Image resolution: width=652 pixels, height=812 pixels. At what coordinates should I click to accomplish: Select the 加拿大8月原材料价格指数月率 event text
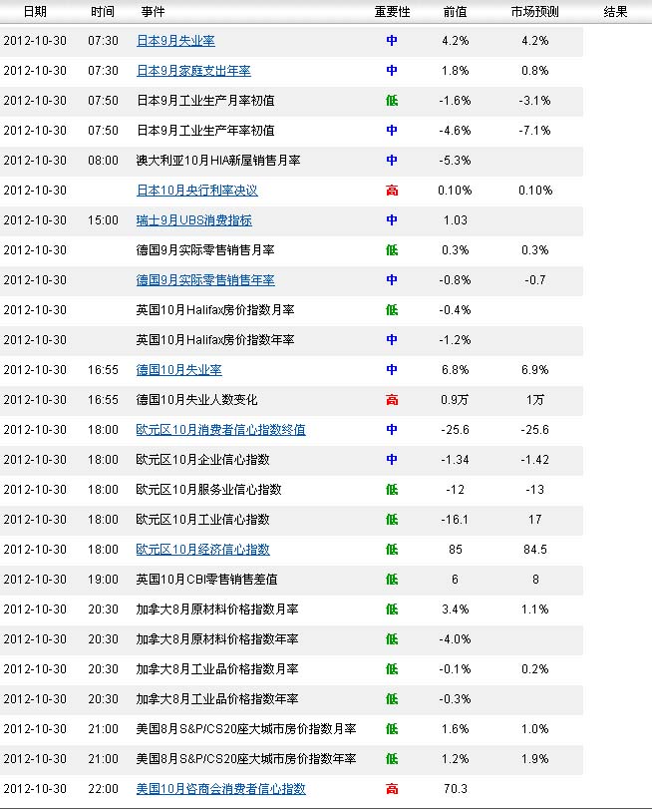click(217, 609)
